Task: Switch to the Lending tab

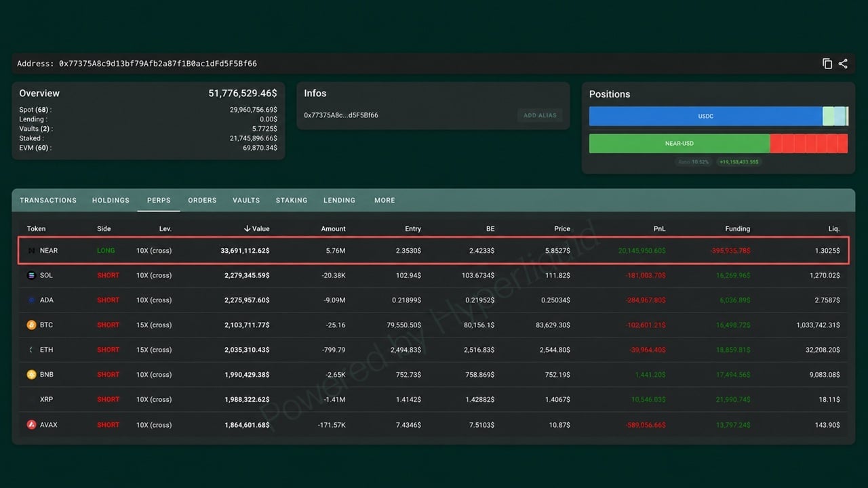Action: pyautogui.click(x=339, y=200)
